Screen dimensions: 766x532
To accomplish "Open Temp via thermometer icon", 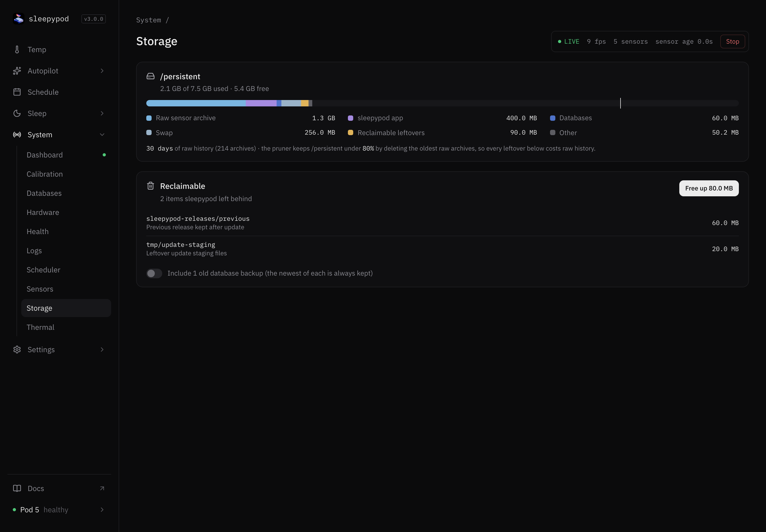I will [17, 50].
